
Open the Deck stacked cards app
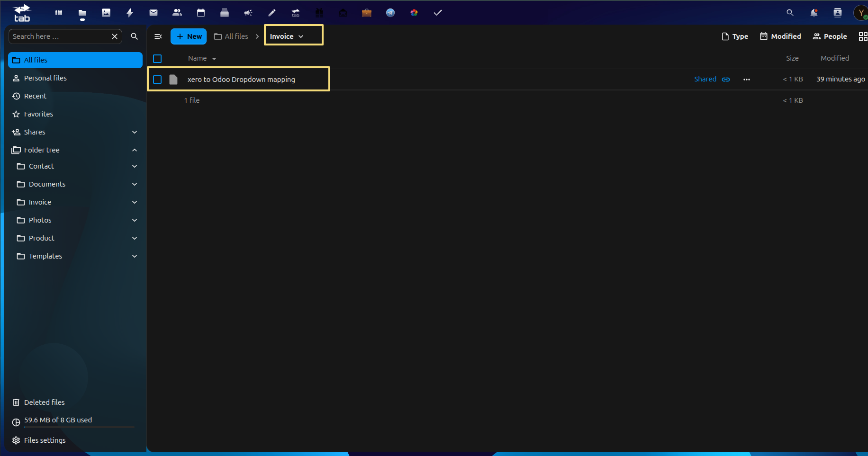click(x=225, y=13)
